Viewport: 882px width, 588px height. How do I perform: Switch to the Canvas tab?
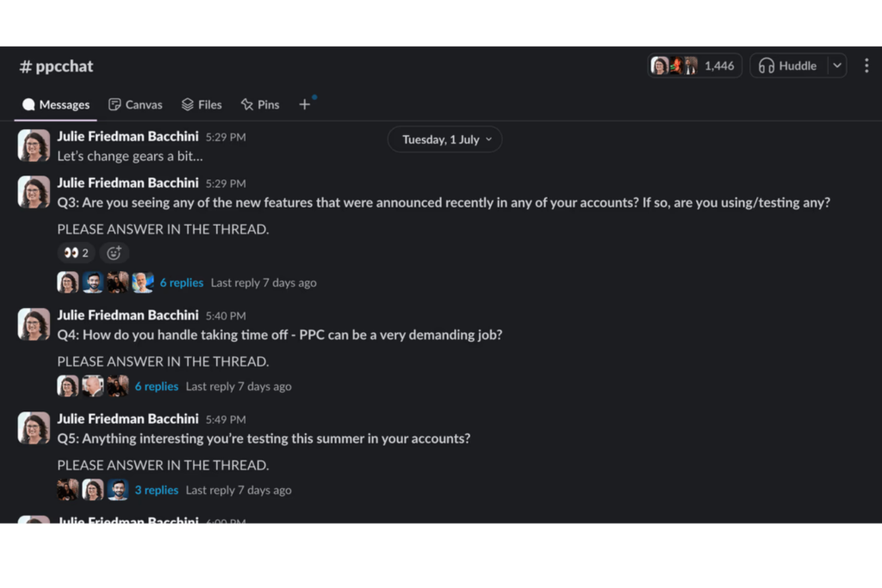pos(135,104)
